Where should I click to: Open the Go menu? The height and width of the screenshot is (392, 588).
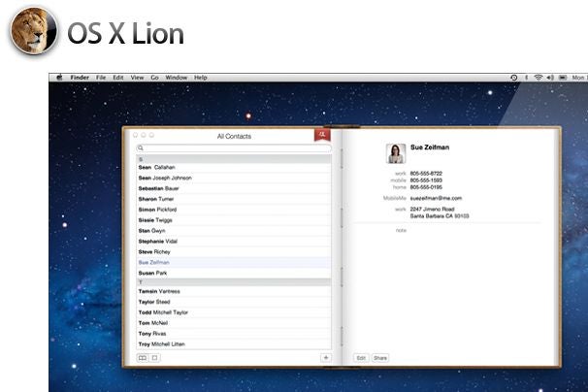[154, 78]
